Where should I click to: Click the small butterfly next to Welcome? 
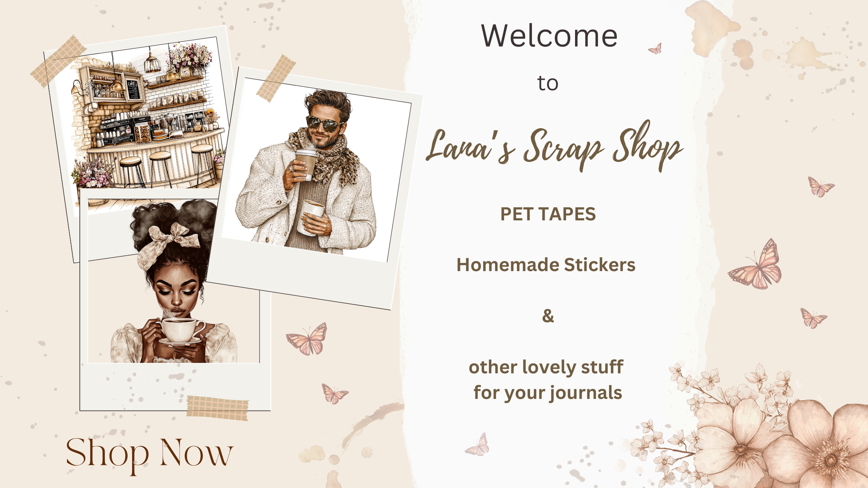pyautogui.click(x=655, y=49)
